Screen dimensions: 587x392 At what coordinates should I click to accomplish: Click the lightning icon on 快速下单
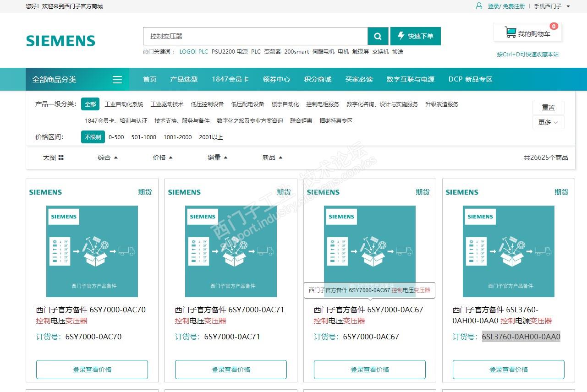point(401,36)
